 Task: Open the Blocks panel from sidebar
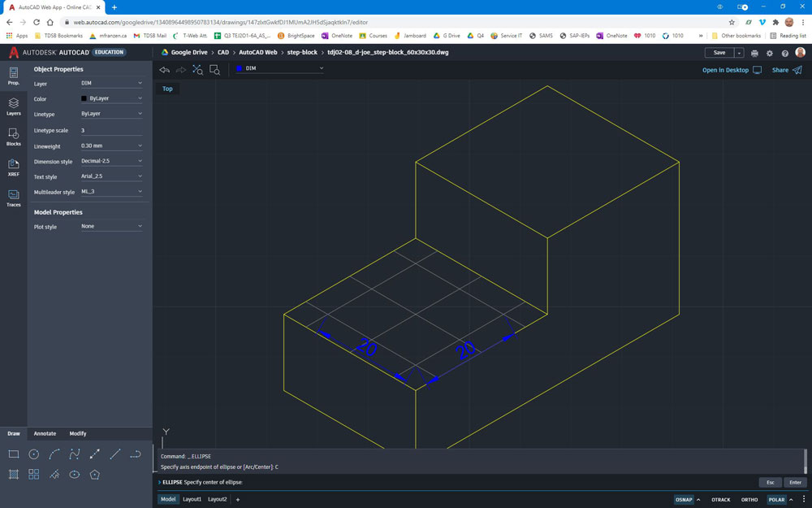[14, 137]
